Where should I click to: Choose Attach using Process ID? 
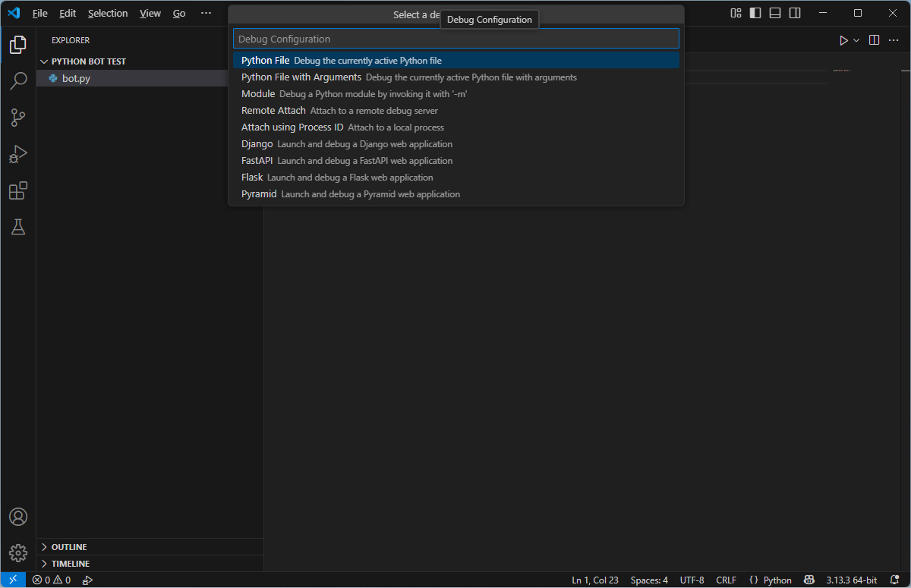456,127
